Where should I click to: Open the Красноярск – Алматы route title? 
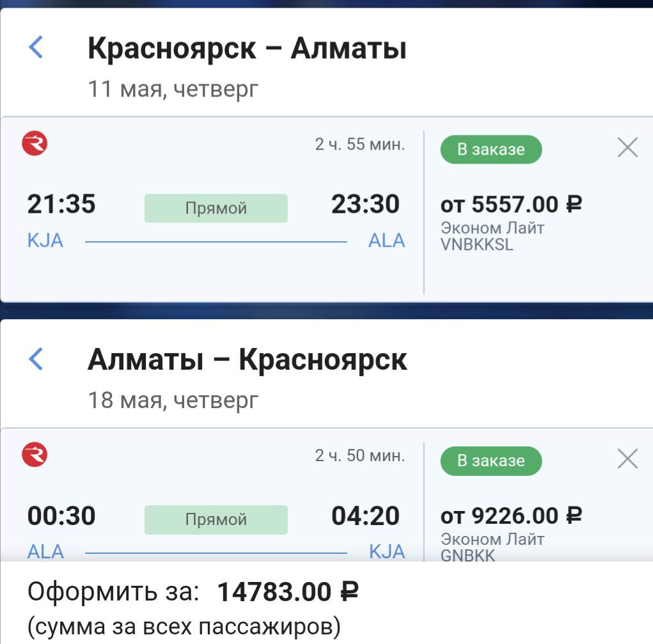(247, 49)
